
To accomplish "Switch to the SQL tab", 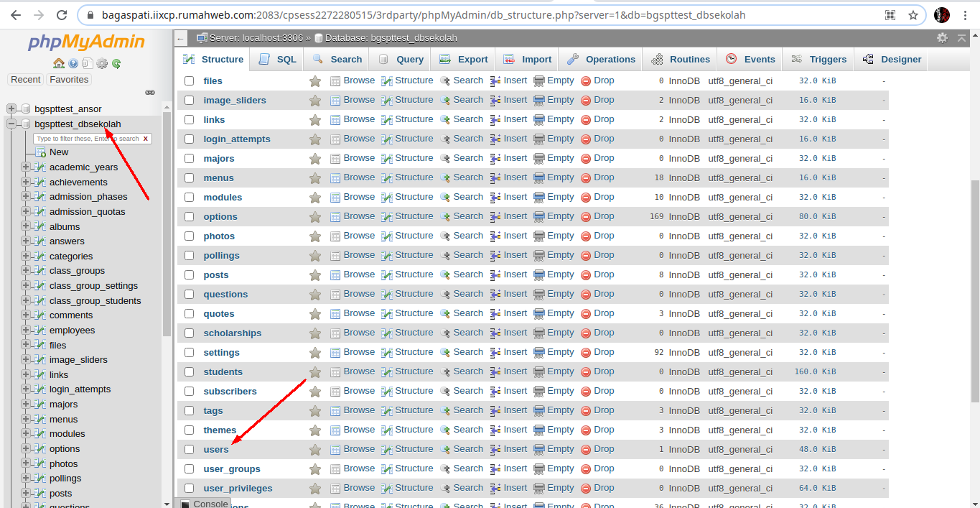I will (277, 60).
